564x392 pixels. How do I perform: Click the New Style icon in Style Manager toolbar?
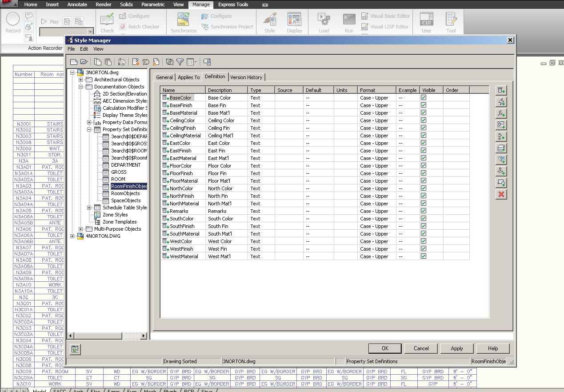click(136, 62)
